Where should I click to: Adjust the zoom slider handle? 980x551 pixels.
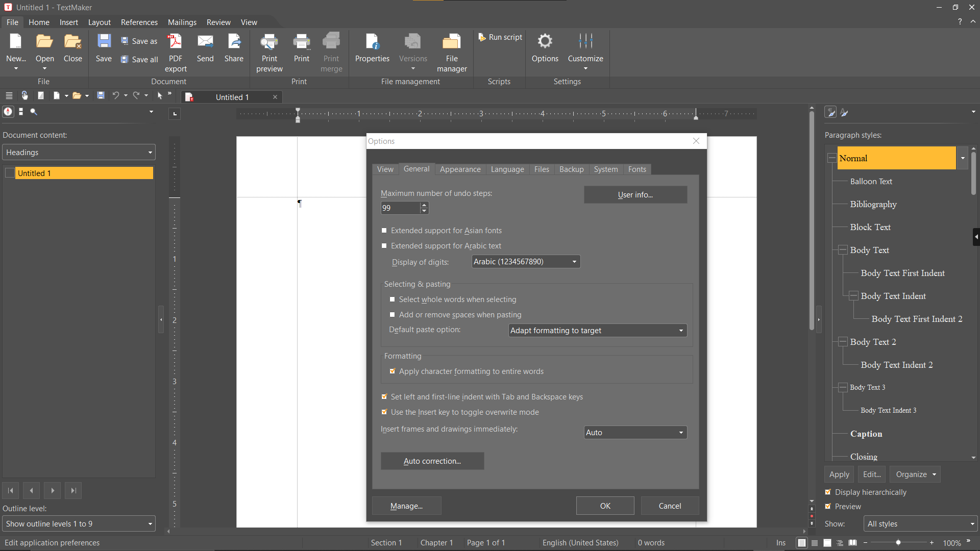click(x=898, y=543)
